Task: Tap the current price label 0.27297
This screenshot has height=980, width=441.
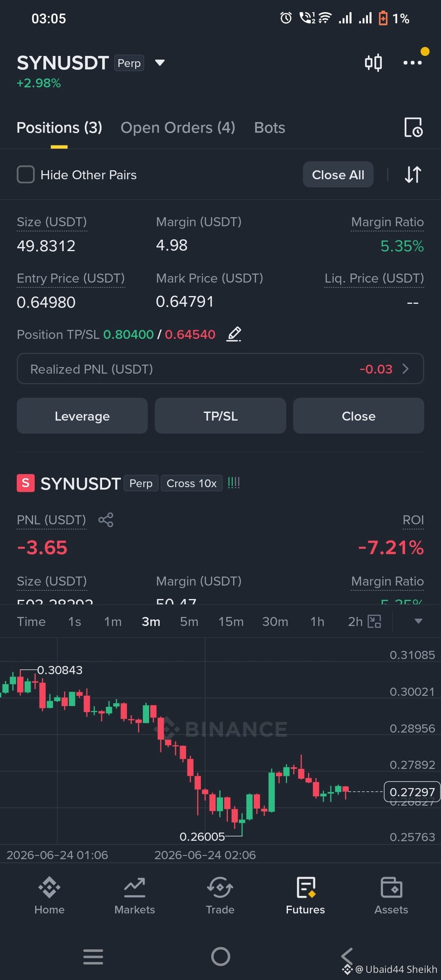Action: (x=412, y=792)
